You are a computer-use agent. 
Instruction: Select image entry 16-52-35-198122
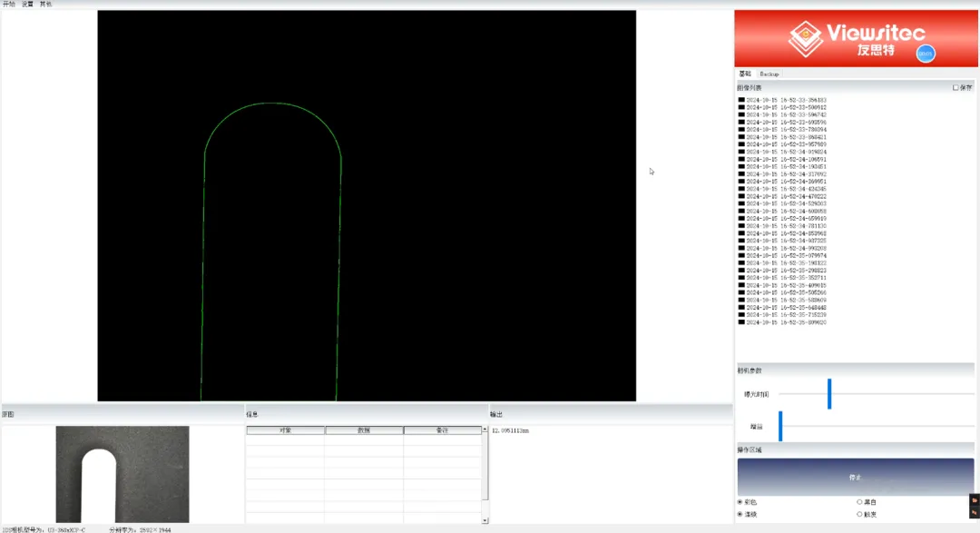[x=786, y=262]
